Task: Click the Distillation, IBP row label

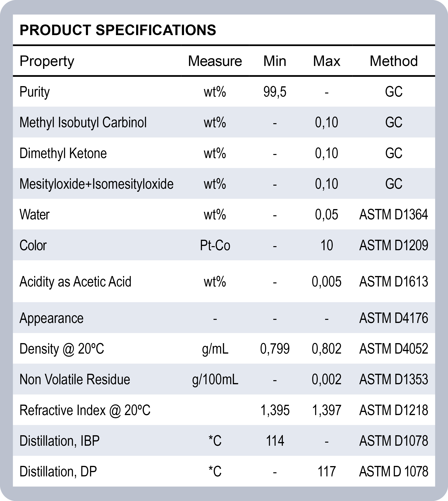Action: [x=59, y=441]
